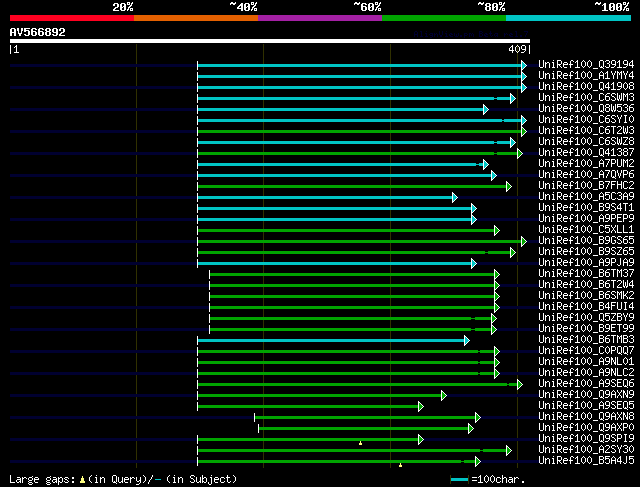The image size is (640, 487).
Task: Select UniRef100_Q9AXP0 label
Action: pos(586,428)
